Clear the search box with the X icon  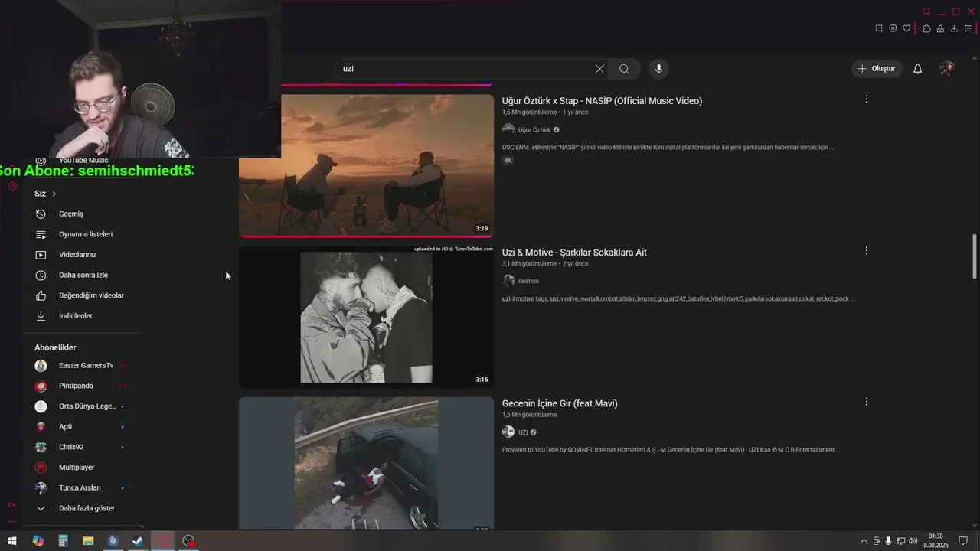[x=599, y=69]
